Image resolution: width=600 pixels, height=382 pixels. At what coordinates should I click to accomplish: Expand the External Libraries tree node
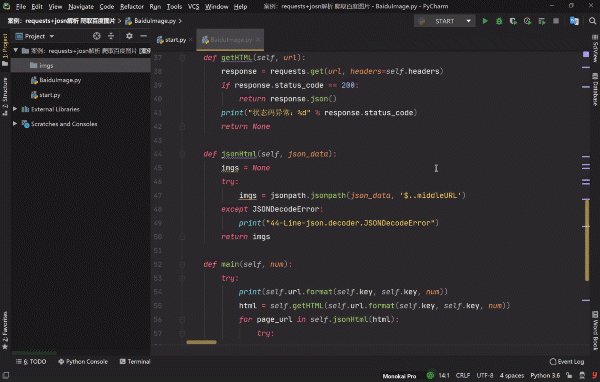(15, 109)
